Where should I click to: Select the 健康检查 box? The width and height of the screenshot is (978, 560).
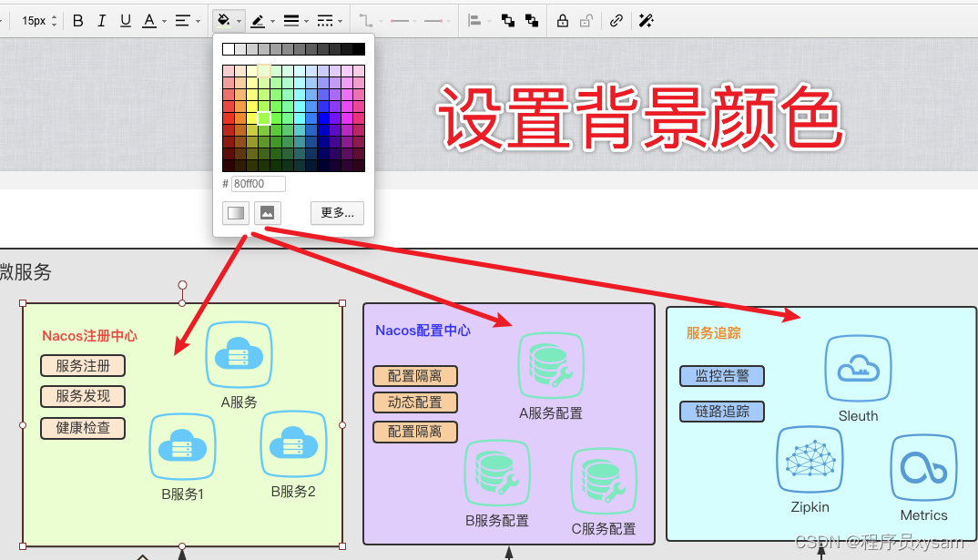tap(83, 428)
